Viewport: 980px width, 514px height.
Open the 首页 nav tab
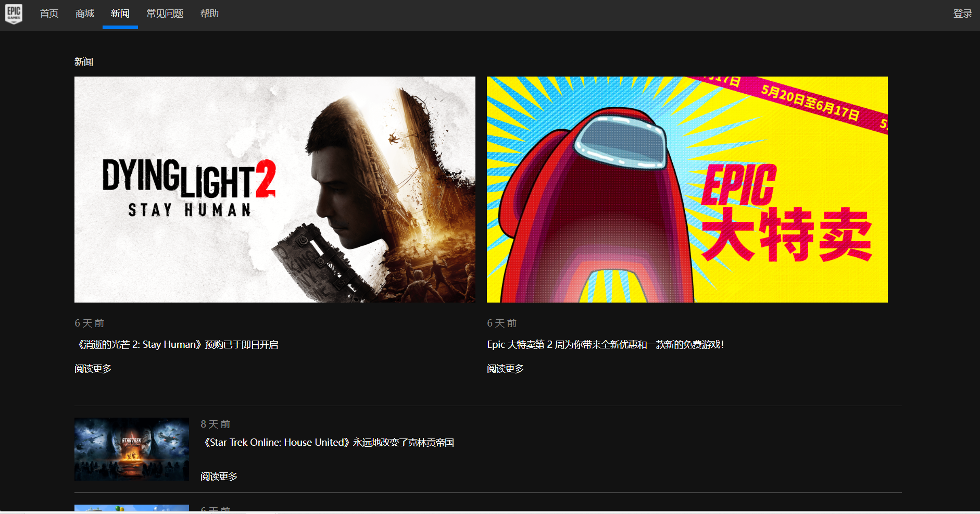click(49, 14)
